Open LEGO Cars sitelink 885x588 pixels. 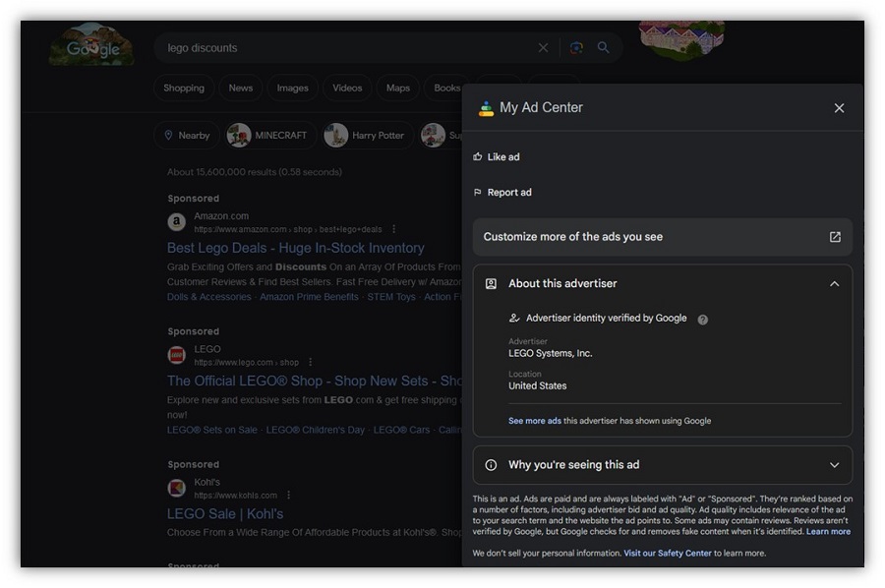coord(401,430)
